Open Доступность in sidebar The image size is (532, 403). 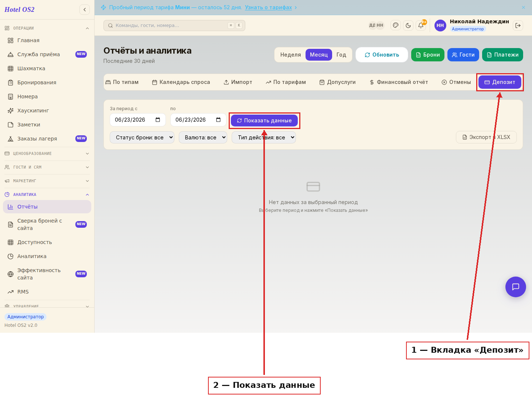tap(47, 242)
